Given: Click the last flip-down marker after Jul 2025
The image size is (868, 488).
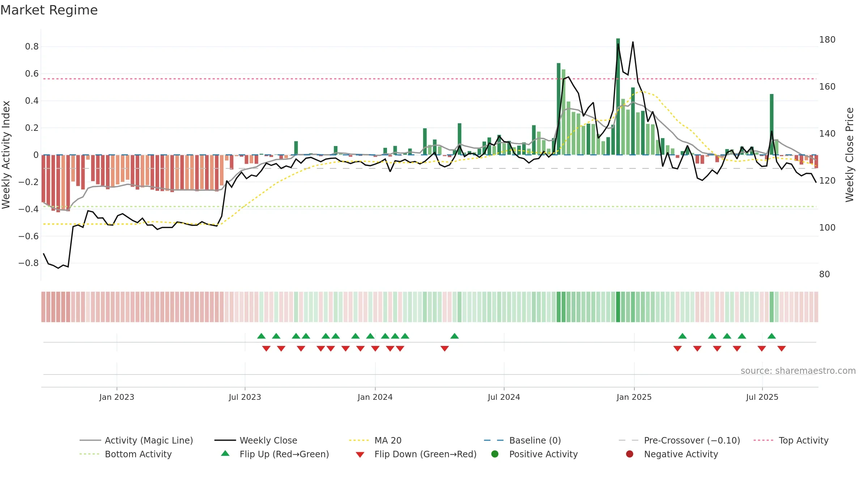Looking at the screenshot, I should pyautogui.click(x=782, y=348).
